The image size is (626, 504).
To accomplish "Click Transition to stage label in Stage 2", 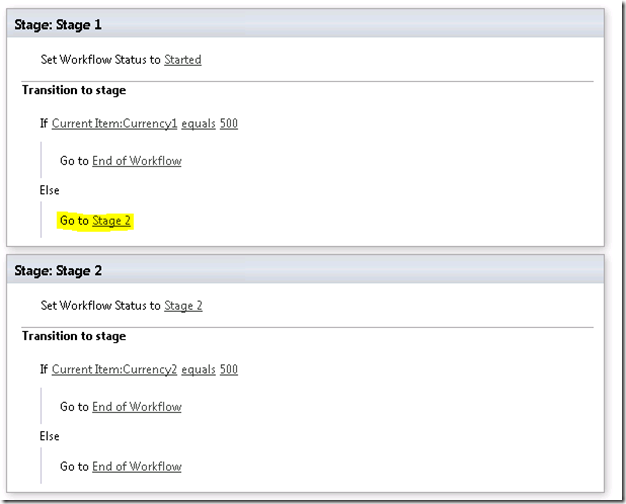I will tap(74, 336).
